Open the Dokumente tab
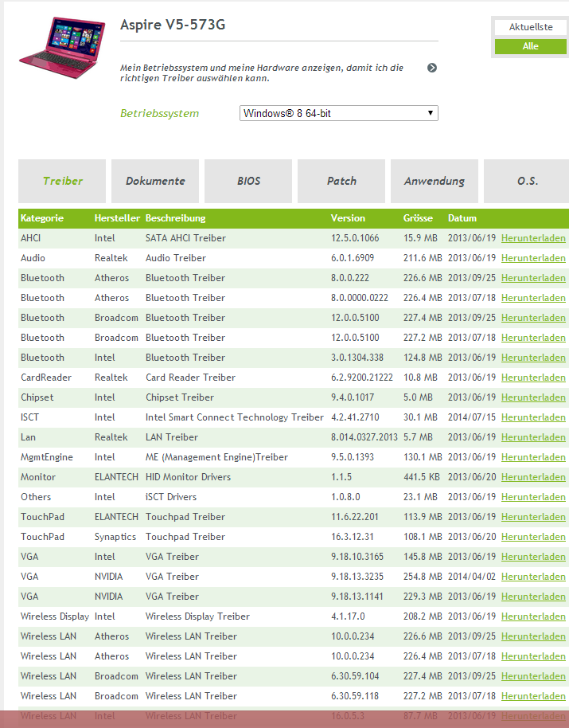 (155, 181)
